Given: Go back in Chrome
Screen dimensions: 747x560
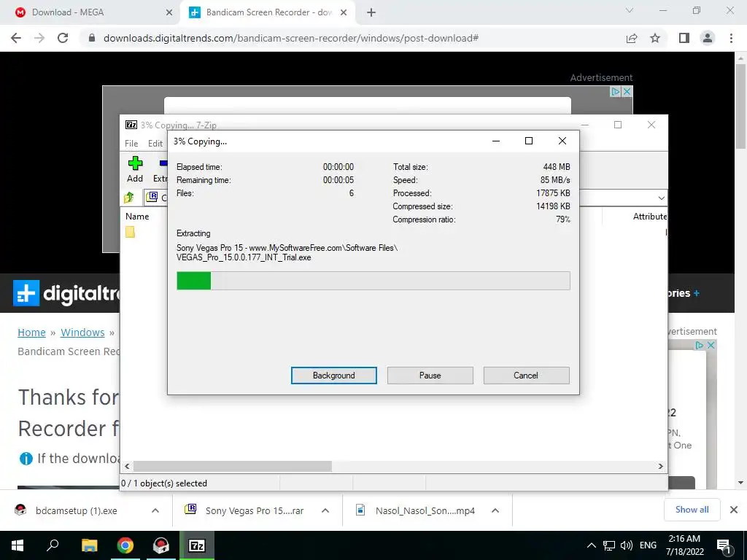Looking at the screenshot, I should coord(16,38).
